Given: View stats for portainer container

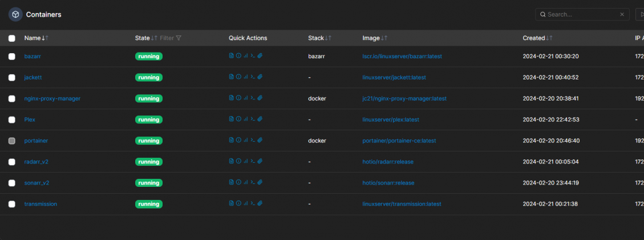Looking at the screenshot, I should (246, 140).
